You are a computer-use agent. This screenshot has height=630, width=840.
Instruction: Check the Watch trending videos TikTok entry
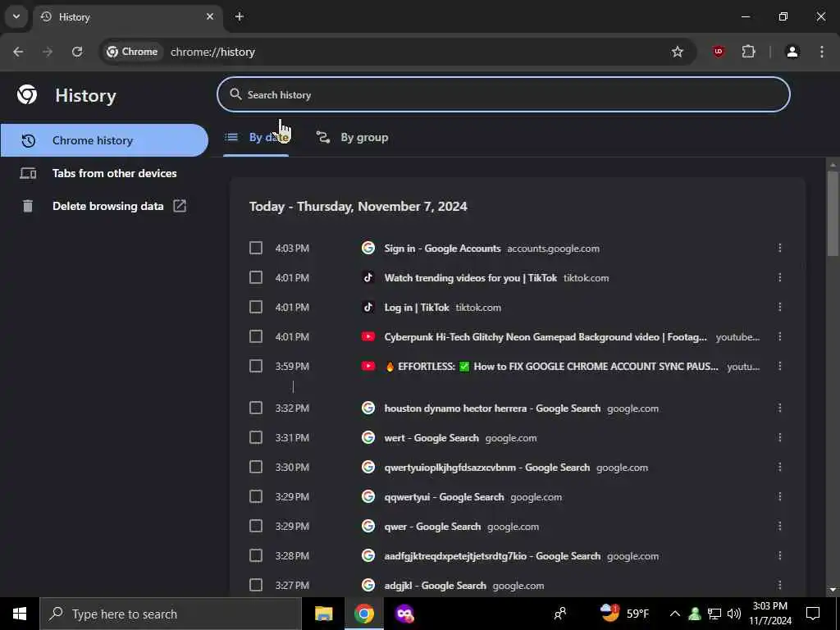[x=256, y=277]
